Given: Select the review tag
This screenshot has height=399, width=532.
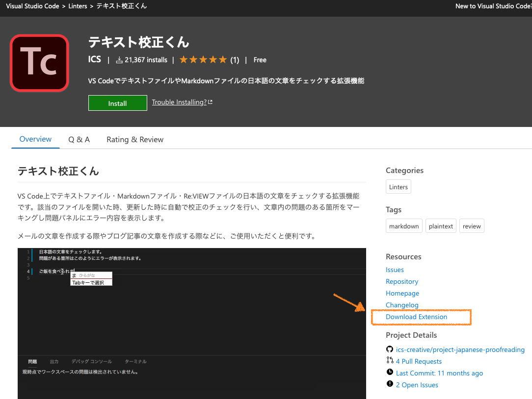Looking at the screenshot, I should tap(472, 226).
